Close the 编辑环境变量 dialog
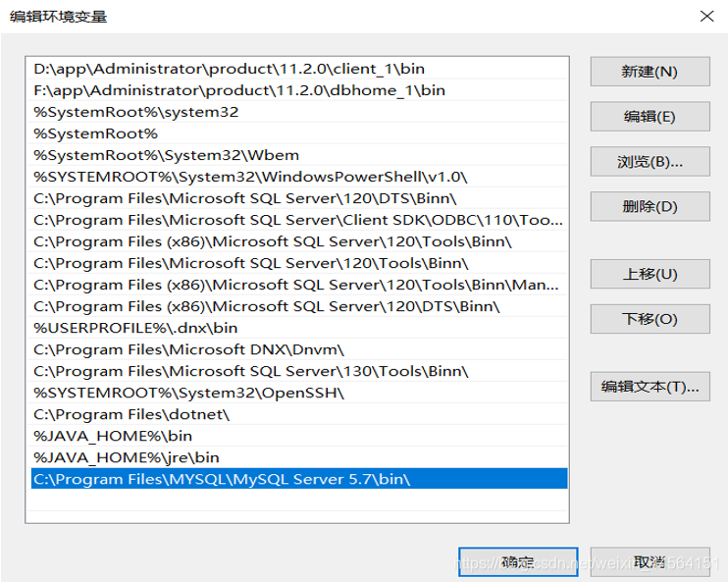Image resolution: width=728 pixels, height=582 pixels. (x=706, y=17)
